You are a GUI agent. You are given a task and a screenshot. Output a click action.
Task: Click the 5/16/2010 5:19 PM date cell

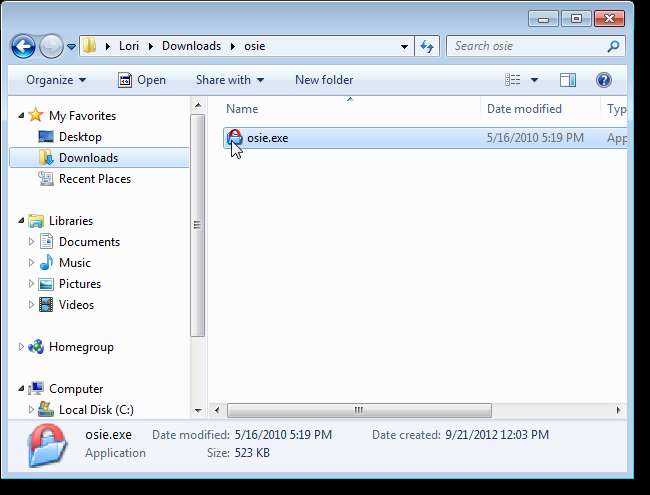coord(535,138)
